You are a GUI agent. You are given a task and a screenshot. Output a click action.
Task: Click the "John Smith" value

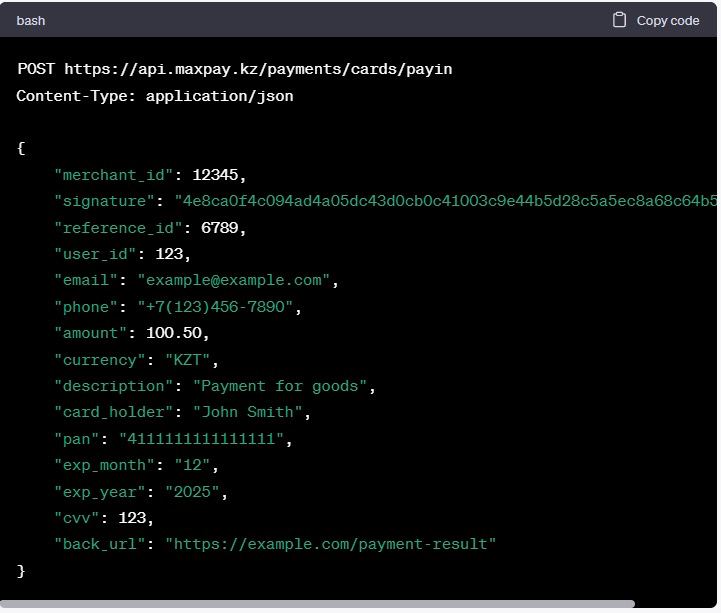247,412
